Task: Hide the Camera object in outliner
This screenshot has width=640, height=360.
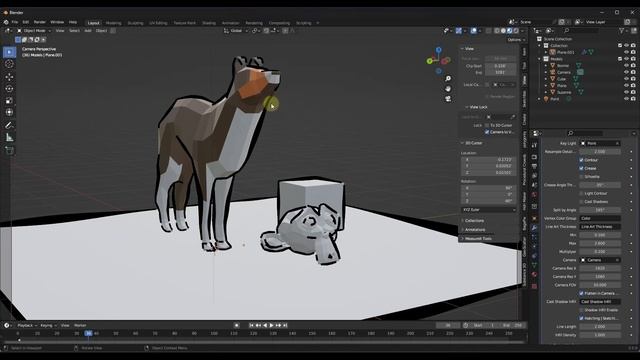Action: point(627,72)
